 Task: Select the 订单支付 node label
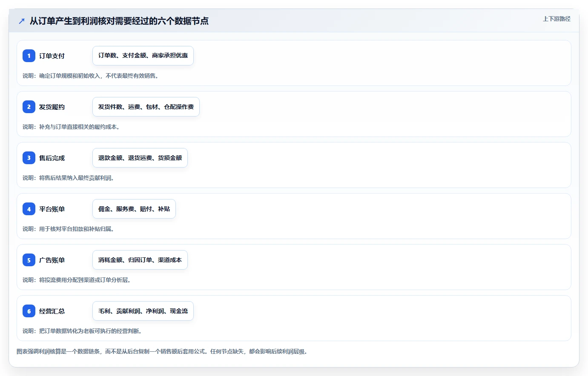52,56
